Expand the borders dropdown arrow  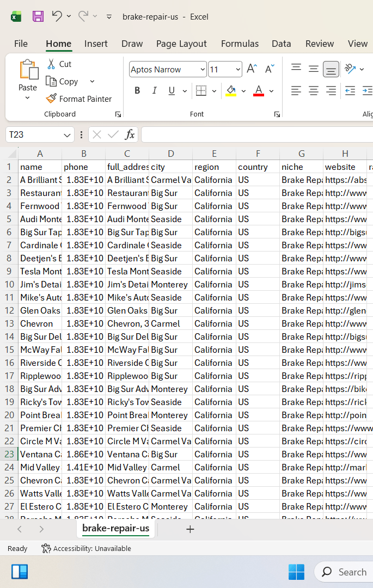[214, 91]
